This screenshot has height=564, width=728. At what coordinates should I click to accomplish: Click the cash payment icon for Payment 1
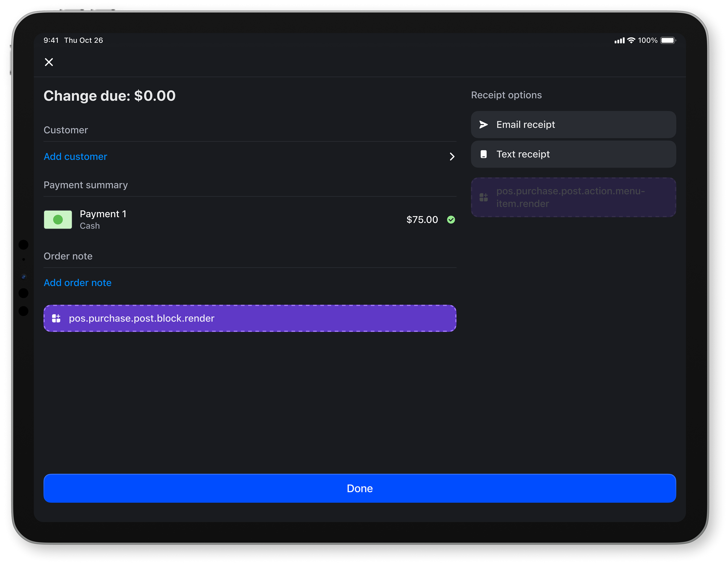(x=58, y=219)
